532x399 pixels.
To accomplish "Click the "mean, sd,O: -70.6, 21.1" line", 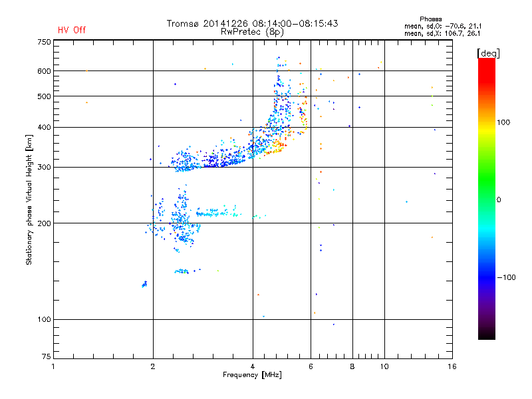I will [442, 26].
